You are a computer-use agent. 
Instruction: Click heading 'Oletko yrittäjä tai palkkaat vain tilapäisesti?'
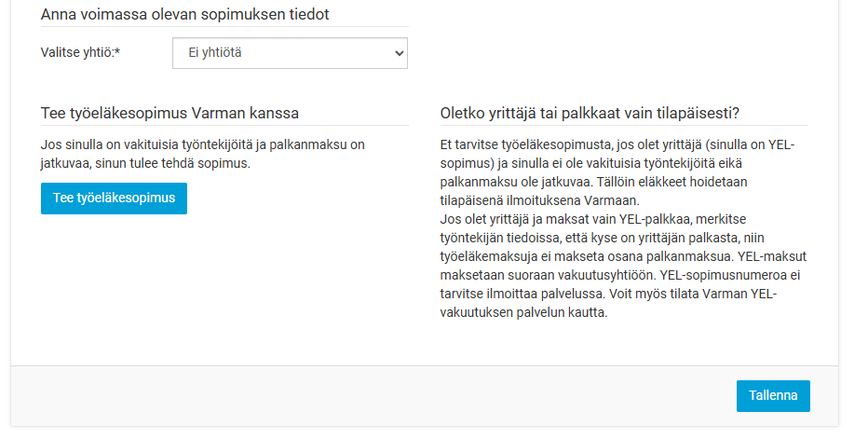[x=590, y=113]
